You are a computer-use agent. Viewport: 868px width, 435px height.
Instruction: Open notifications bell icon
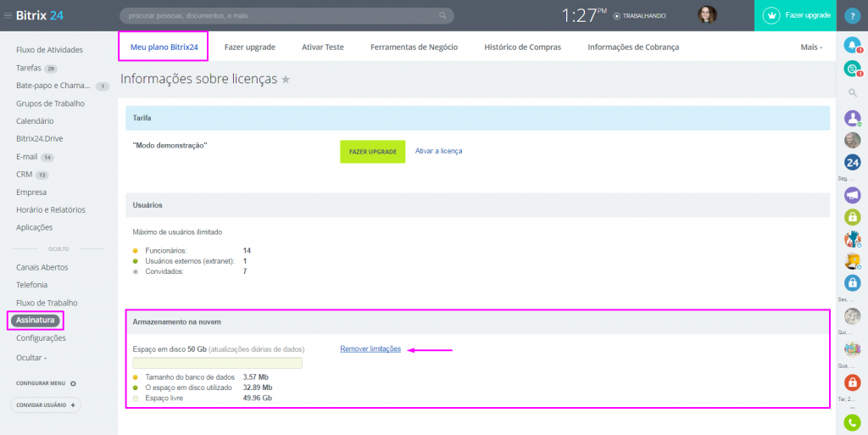(853, 45)
